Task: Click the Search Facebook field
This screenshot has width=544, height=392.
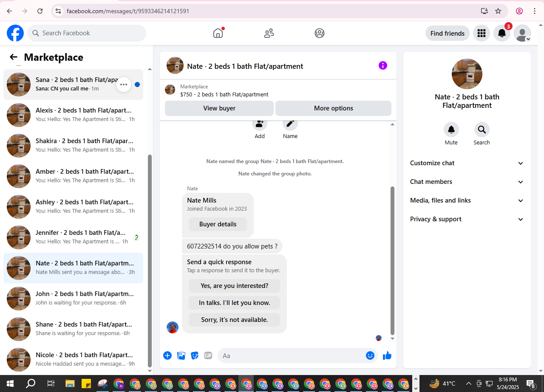Action: [87, 33]
